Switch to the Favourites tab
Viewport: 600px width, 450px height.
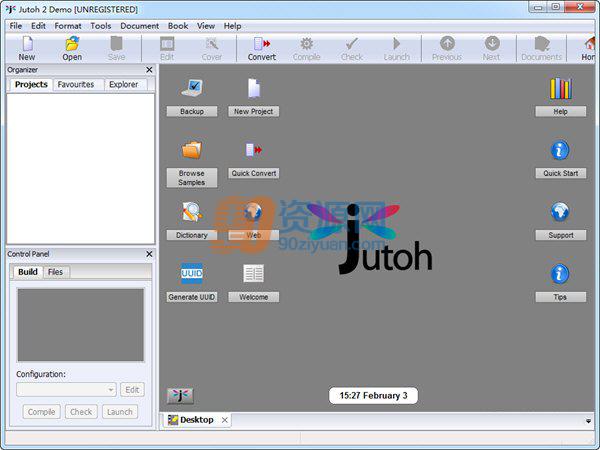(x=76, y=85)
